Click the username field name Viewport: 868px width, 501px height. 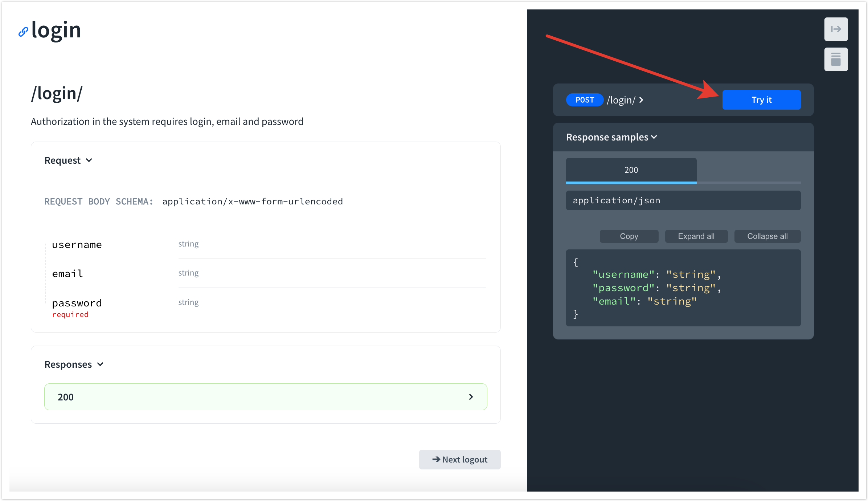click(x=77, y=245)
